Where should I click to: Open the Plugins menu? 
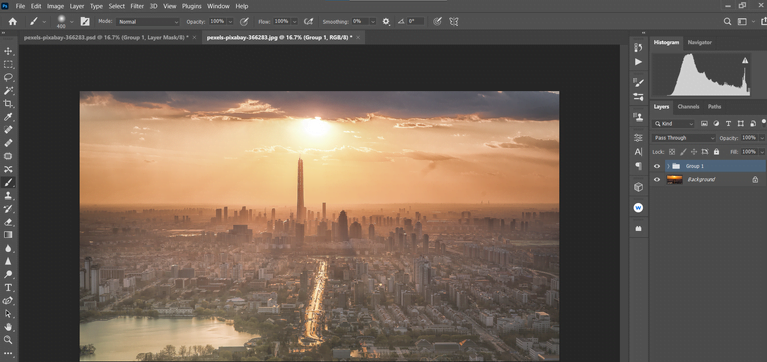tap(192, 6)
